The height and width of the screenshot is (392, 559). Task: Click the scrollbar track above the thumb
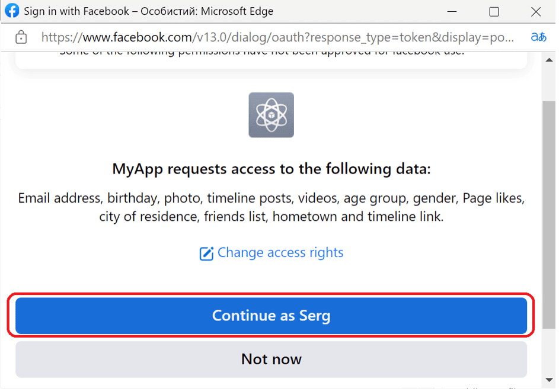pos(549,83)
